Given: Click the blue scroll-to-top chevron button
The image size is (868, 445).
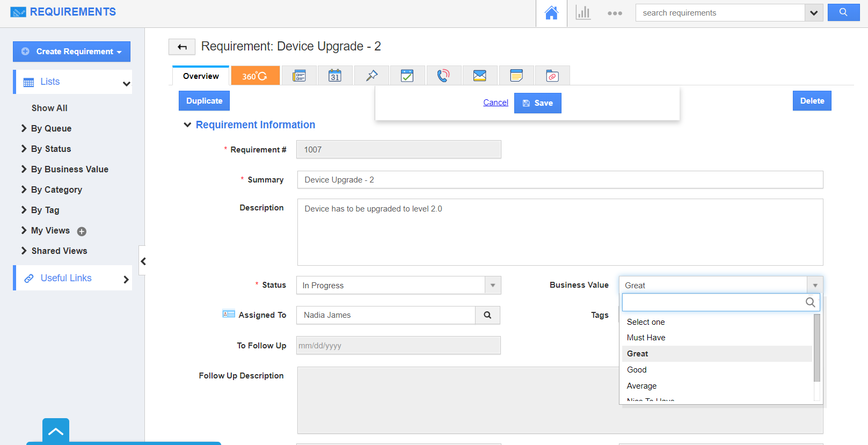Looking at the screenshot, I should pos(56,431).
